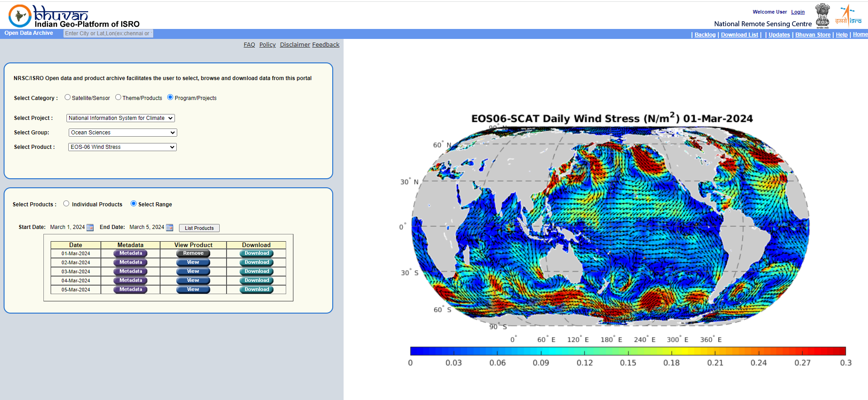The height and width of the screenshot is (400, 868).
Task: Select Theme/Products category
Action: (x=118, y=97)
